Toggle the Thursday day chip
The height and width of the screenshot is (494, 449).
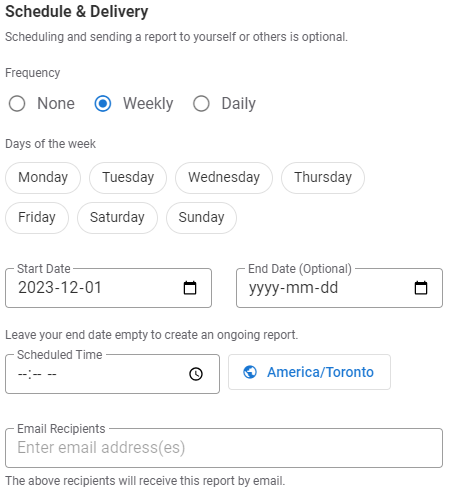point(323,178)
